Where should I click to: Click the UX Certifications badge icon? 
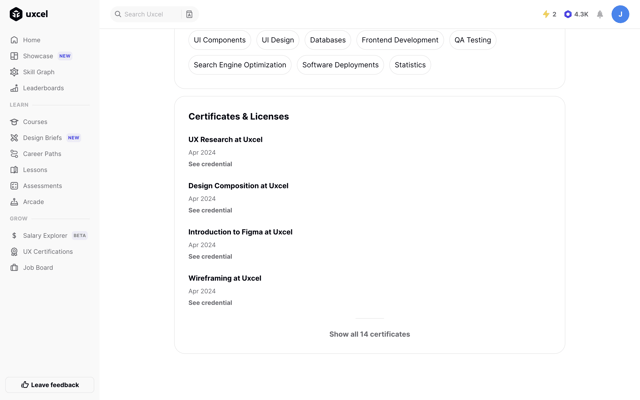[x=14, y=251]
